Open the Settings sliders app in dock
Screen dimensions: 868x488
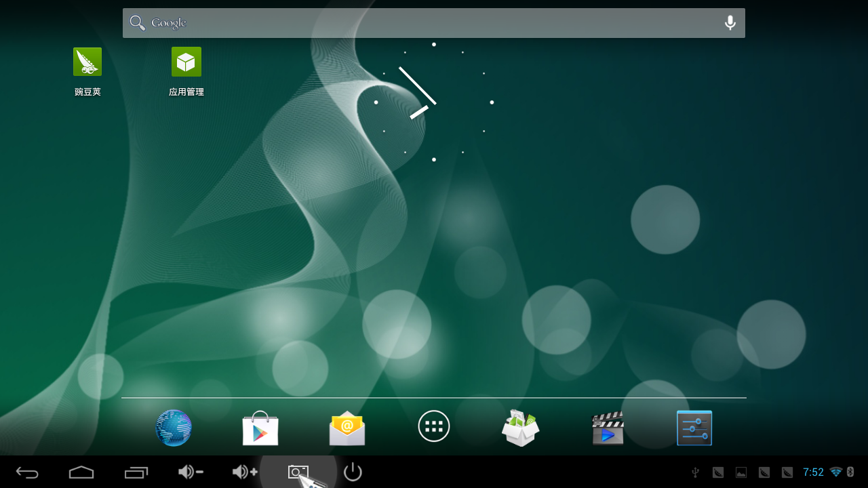coord(694,428)
